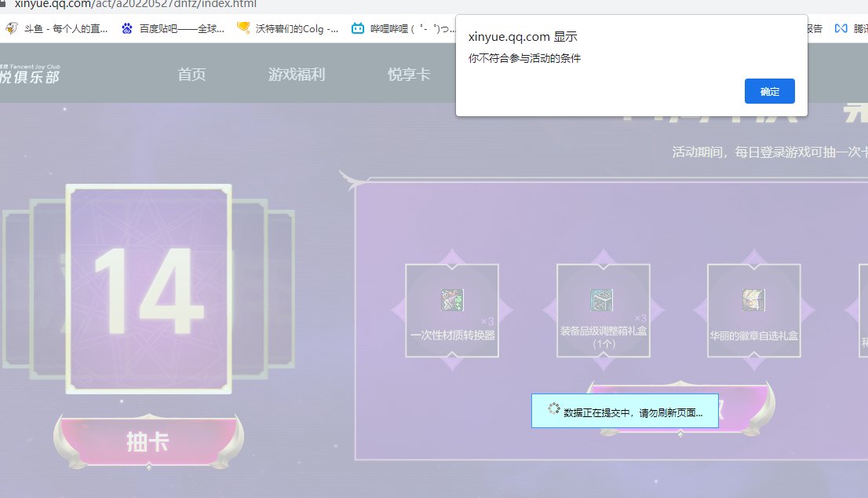The image size is (868, 498).
Task: Click the 活动期间 daily login description text
Action: click(x=769, y=152)
